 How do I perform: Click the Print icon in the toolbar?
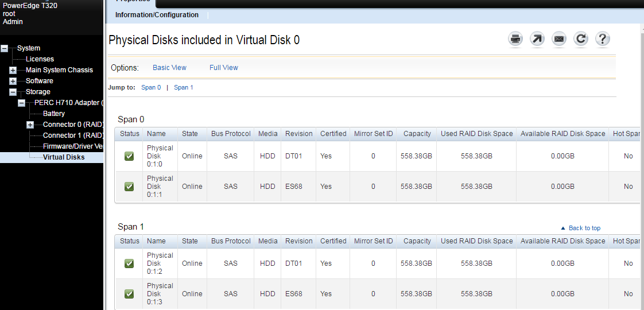click(515, 39)
